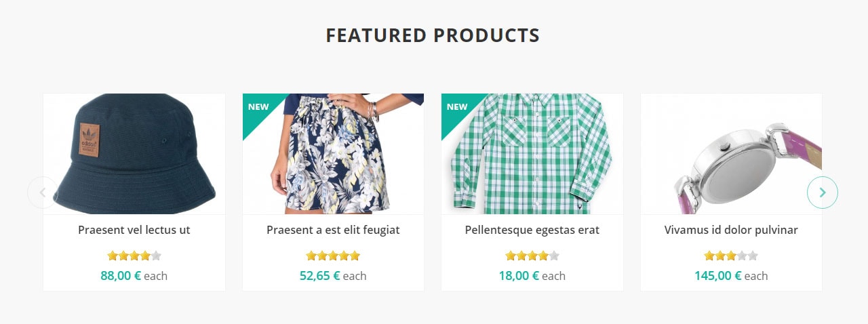Click the 145,00 € price
Screen dimensions: 868x324
point(717,276)
